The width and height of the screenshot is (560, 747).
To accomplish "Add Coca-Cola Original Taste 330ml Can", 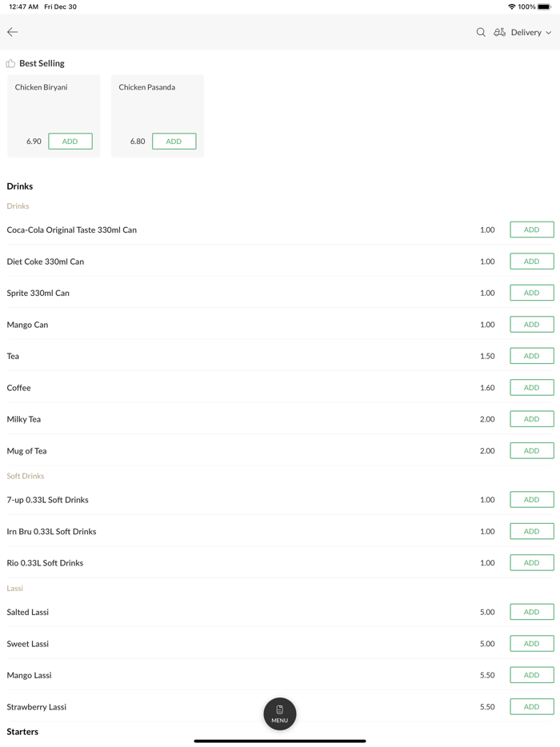I will pos(531,230).
